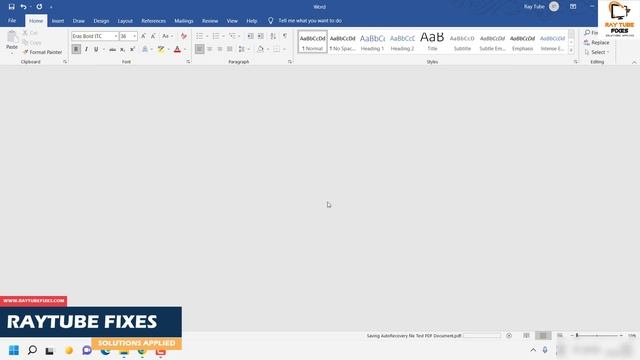Open font color dropdown arrow
Viewport: 640px width, 360px height.
[184, 49]
